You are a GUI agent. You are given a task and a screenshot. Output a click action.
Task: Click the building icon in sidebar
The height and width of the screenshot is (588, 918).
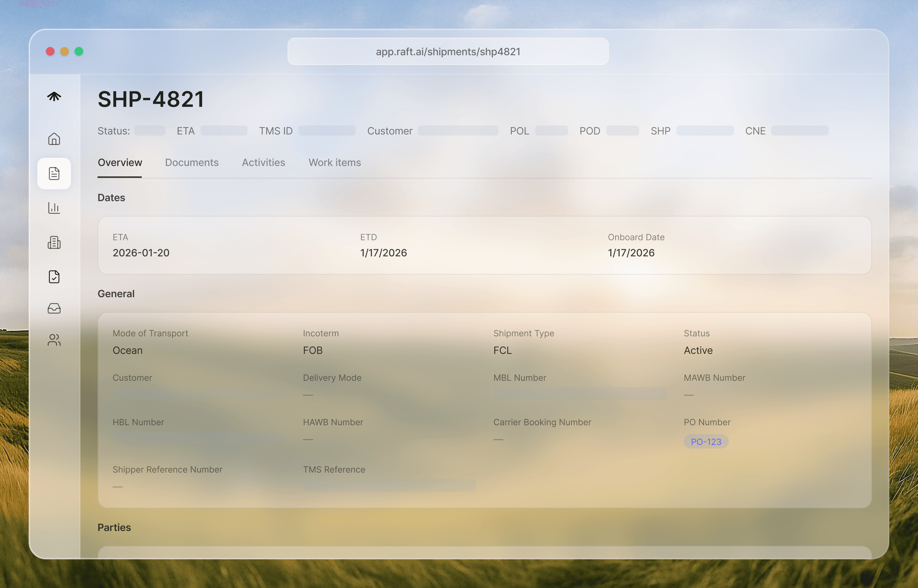pyautogui.click(x=54, y=242)
